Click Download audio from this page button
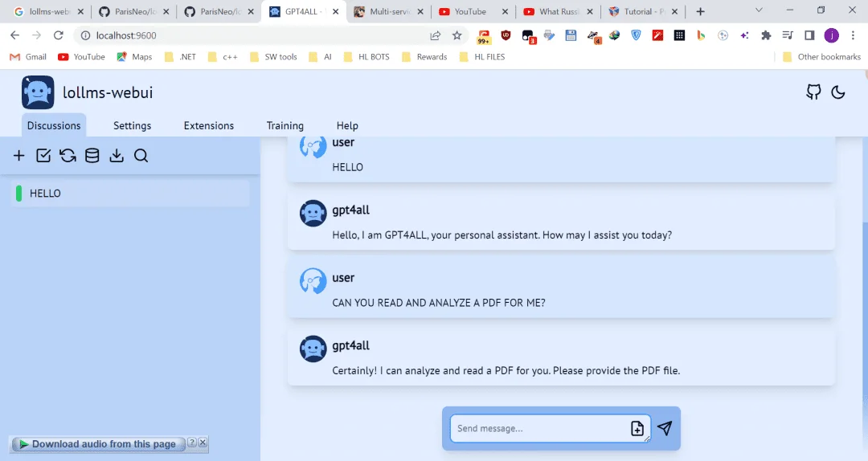Screen dimensions: 868x461 point(99,444)
